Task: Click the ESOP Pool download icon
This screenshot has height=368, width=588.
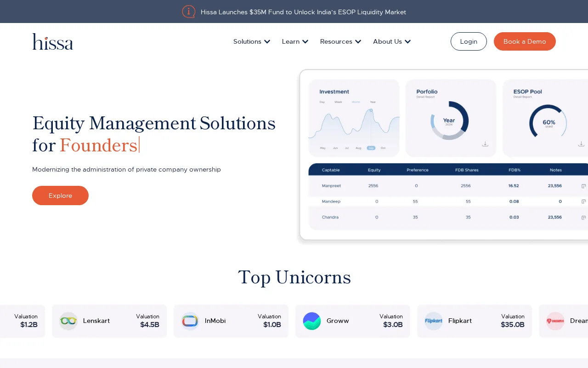Action: (581, 144)
